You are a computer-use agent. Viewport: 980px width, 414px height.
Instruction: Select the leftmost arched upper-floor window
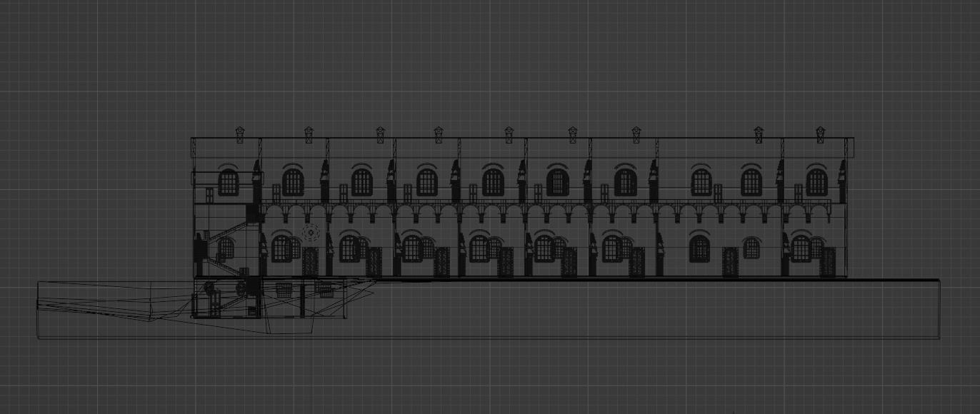click(x=227, y=181)
